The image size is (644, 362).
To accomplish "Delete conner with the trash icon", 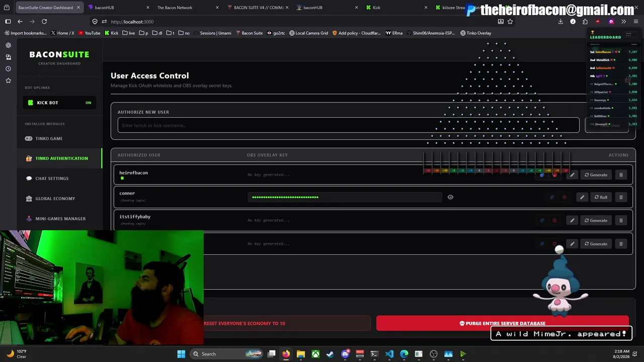I will (x=621, y=197).
